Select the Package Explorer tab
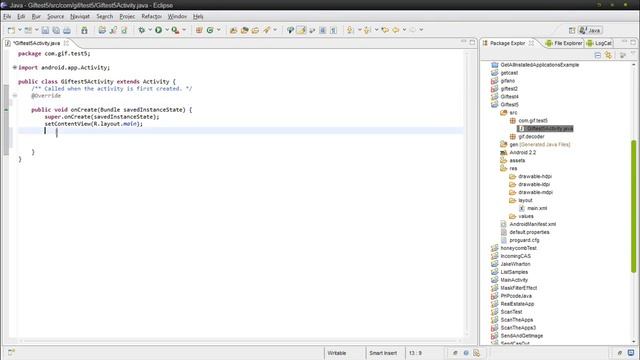 (x=507, y=43)
